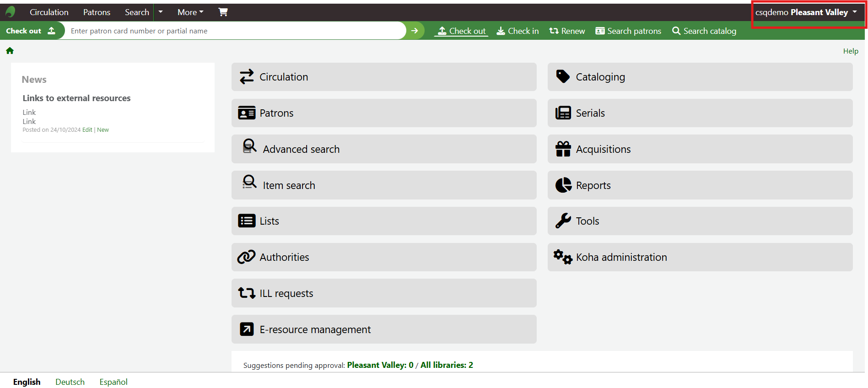Switch to the Search patrons tab
The image size is (868, 388).
click(628, 31)
